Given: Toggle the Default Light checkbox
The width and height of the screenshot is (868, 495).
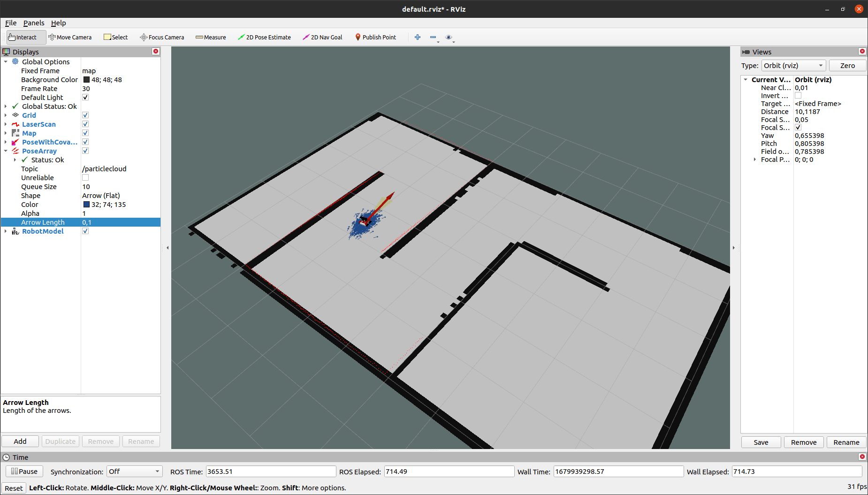Looking at the screenshot, I should (x=85, y=98).
